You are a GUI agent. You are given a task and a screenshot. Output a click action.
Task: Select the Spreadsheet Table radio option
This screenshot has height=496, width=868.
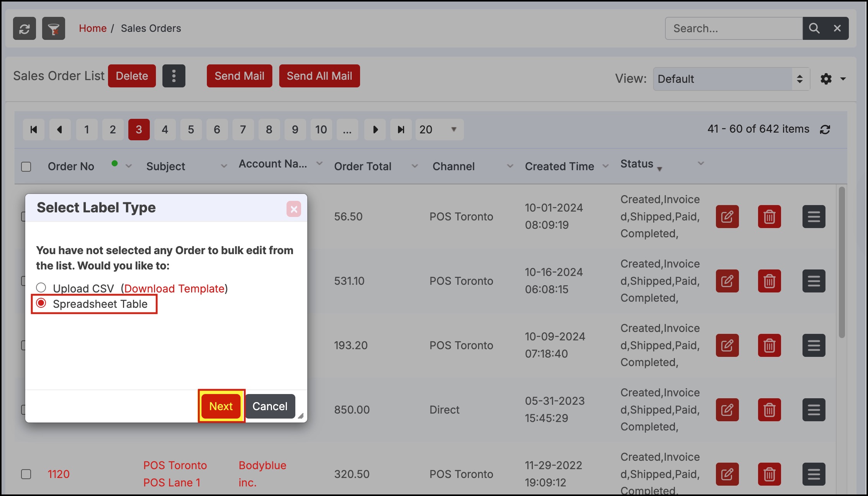[x=41, y=303]
